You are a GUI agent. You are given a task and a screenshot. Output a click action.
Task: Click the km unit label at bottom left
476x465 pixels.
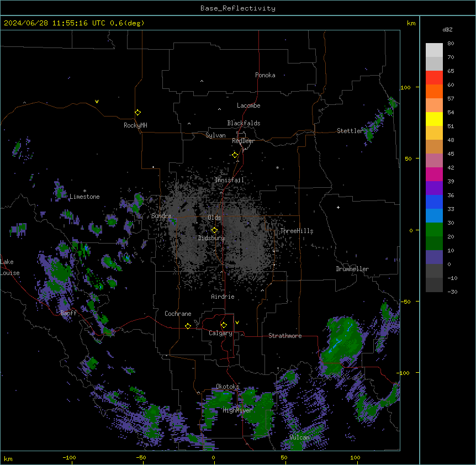[x=8, y=458]
